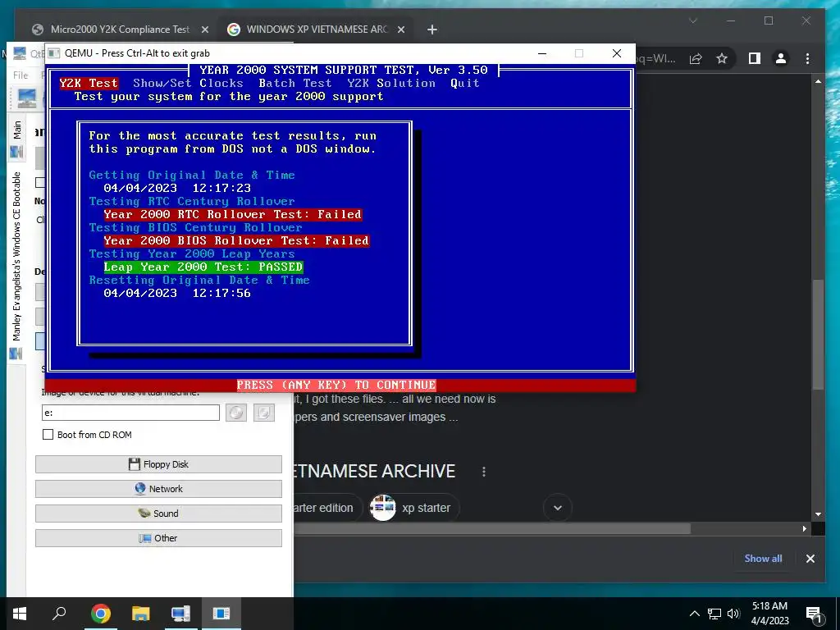Click the QEMU window taskbar icon
840x630 pixels.
221,614
